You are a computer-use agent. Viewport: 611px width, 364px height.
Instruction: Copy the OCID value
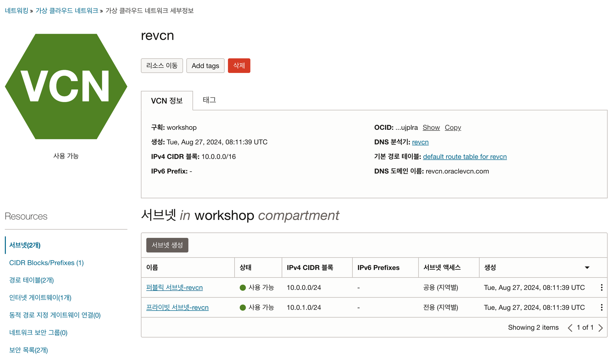[453, 128]
